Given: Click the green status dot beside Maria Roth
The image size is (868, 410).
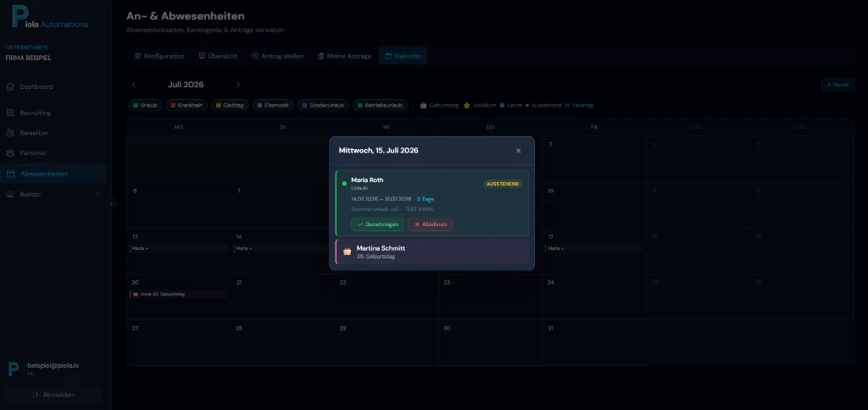Looking at the screenshot, I should pos(344,183).
